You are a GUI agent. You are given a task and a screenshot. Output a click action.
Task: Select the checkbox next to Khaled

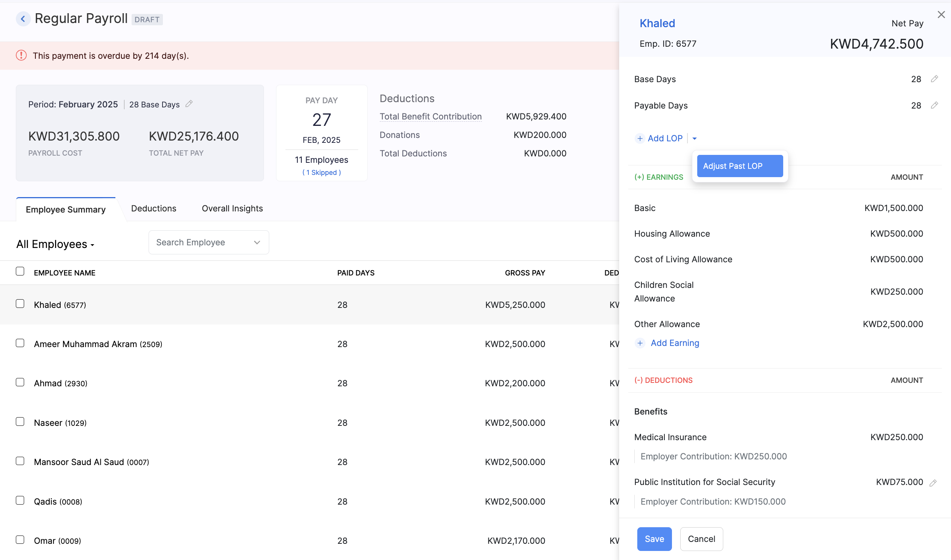point(20,303)
